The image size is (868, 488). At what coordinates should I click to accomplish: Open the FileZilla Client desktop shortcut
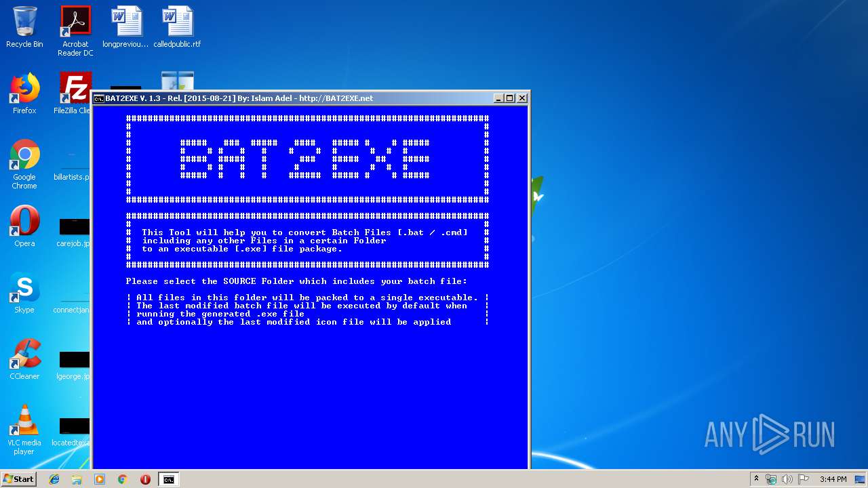(x=75, y=94)
